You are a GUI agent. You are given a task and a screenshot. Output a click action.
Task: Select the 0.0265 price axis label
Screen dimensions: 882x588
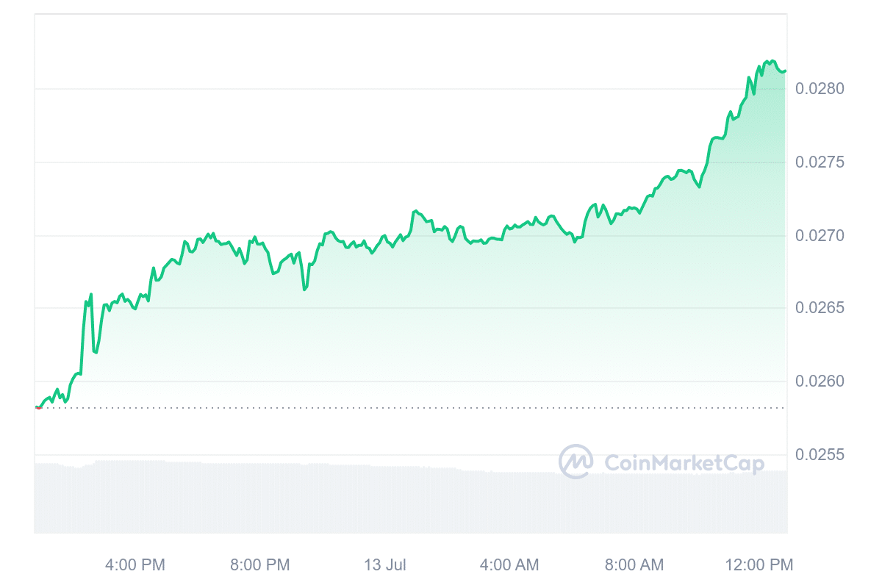[820, 308]
